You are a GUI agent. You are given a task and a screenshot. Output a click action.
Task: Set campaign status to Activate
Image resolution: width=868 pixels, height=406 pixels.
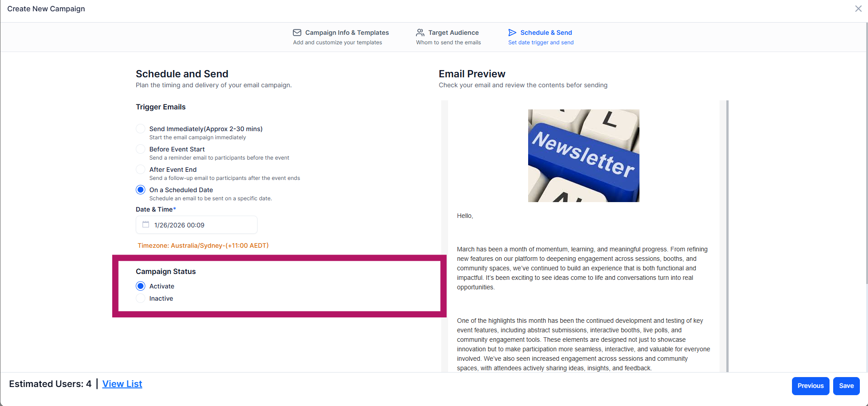[141, 286]
